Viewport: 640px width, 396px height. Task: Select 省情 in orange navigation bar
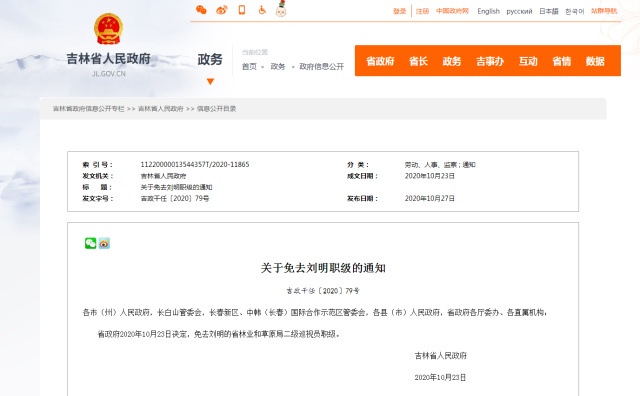(x=561, y=61)
